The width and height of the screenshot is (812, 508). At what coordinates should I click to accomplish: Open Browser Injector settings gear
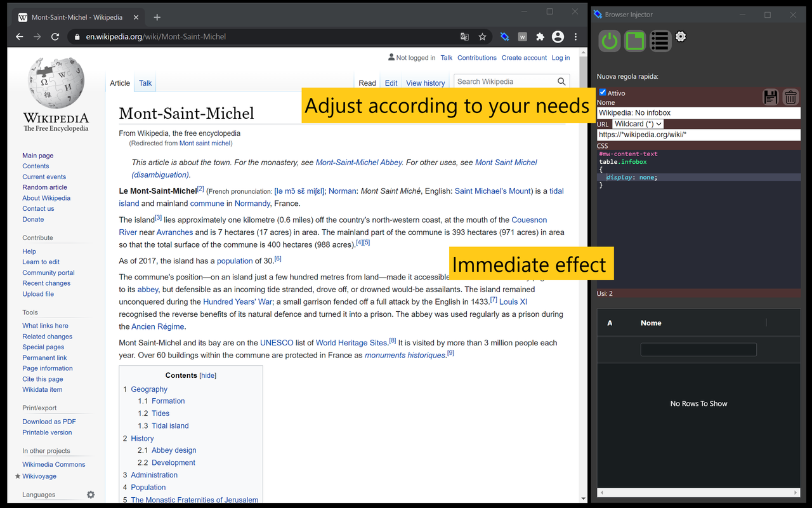pos(681,37)
